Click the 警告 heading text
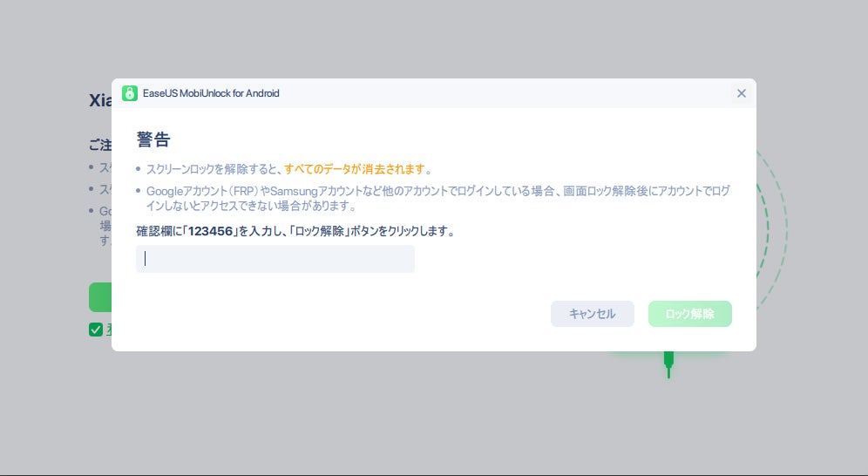 (153, 139)
